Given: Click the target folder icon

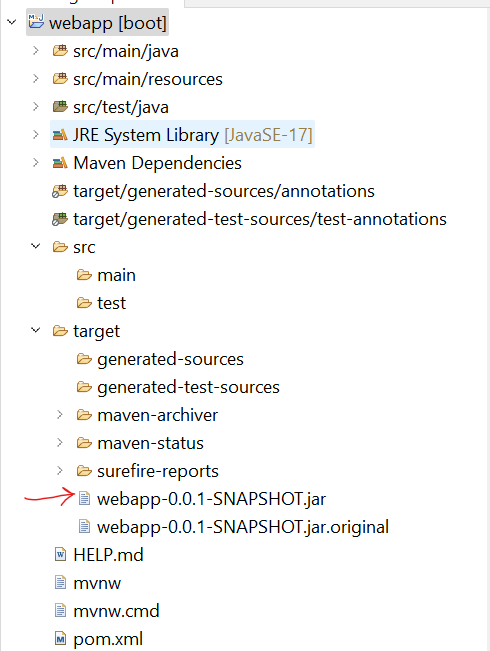Looking at the screenshot, I should tap(60, 331).
